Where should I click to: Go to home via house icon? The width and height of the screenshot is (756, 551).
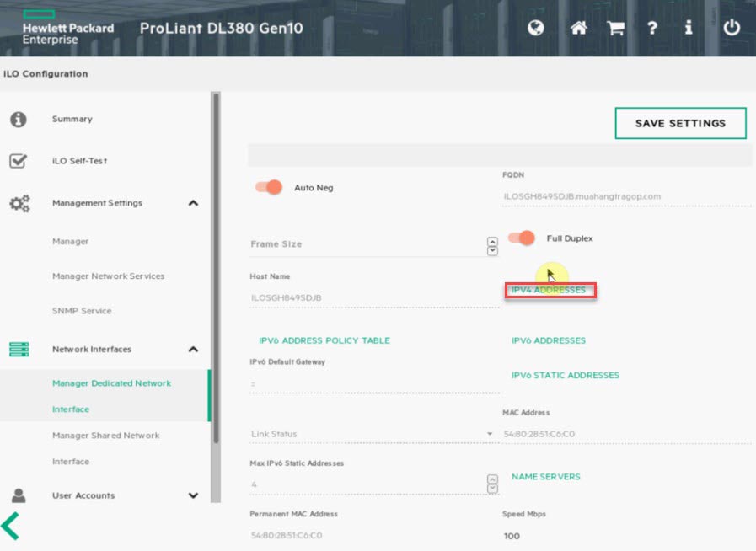tap(578, 28)
